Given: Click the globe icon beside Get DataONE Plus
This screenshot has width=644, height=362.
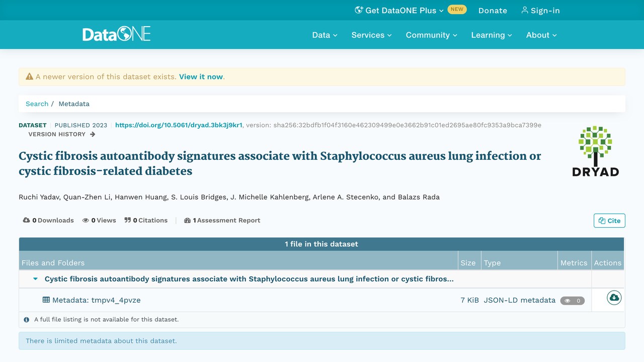Looking at the screenshot, I should pyautogui.click(x=359, y=10).
